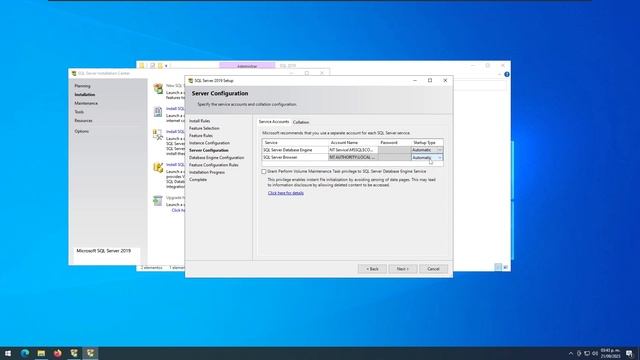Click the Back button in setup
Screen dimensions: 640x360
pos(372,269)
